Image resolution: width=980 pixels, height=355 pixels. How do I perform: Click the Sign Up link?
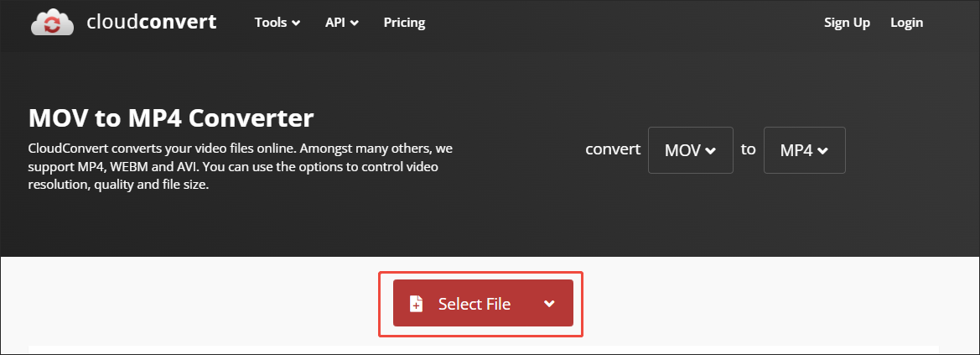(847, 23)
